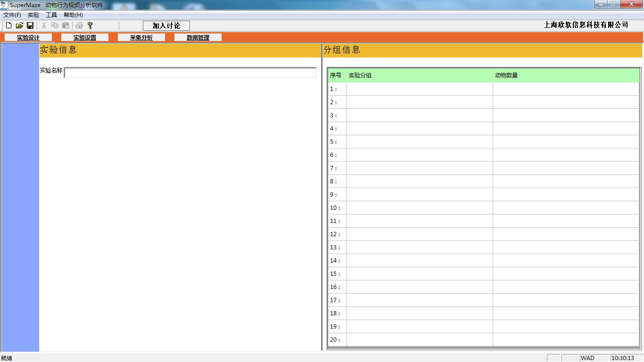Click the SuperMaze app icon in title bar
This screenshot has width=644, height=362.
(4, 5)
